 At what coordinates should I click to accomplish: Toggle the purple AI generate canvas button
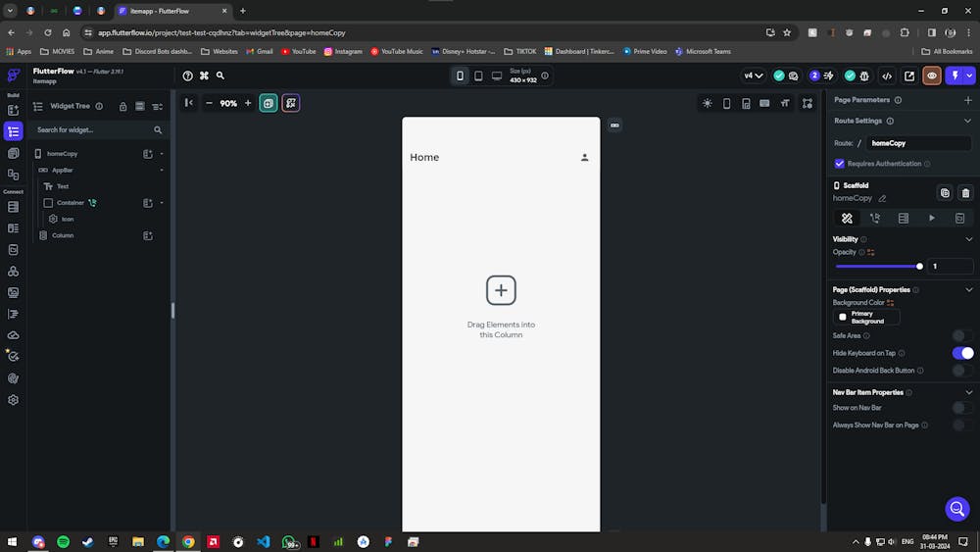(291, 103)
